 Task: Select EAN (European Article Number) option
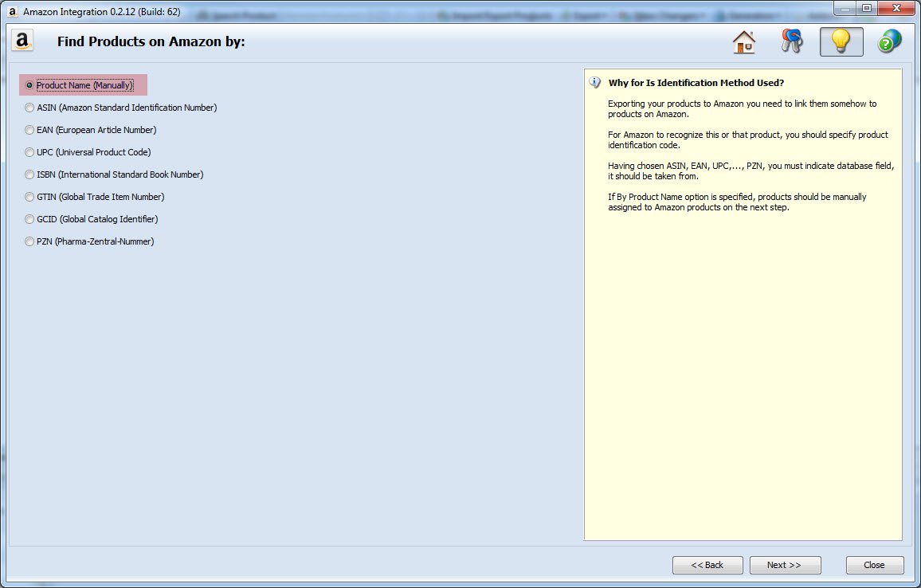click(x=91, y=130)
